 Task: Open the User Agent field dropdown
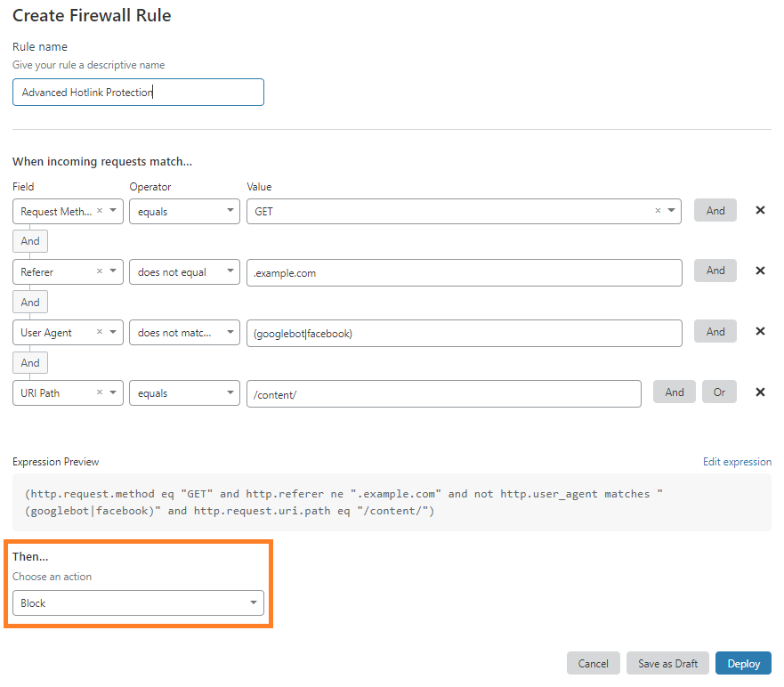click(114, 332)
